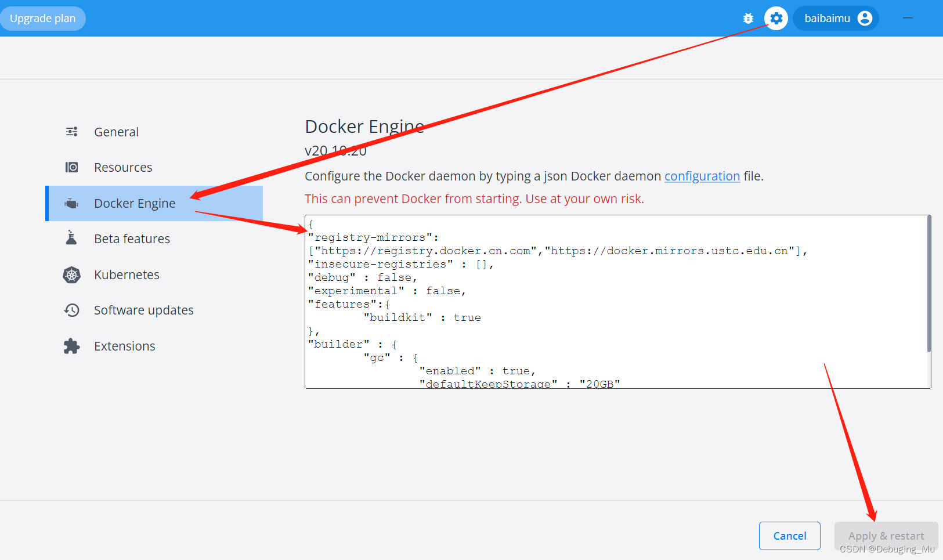Click the Beta features flask icon
943x560 pixels.
coord(71,238)
